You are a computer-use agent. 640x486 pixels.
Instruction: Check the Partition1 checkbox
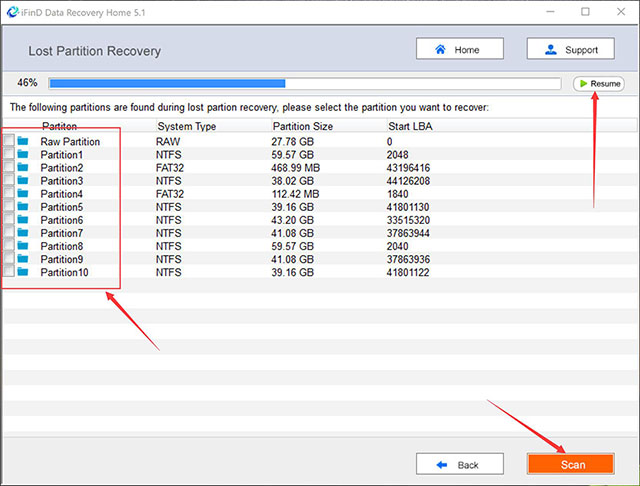(x=9, y=154)
